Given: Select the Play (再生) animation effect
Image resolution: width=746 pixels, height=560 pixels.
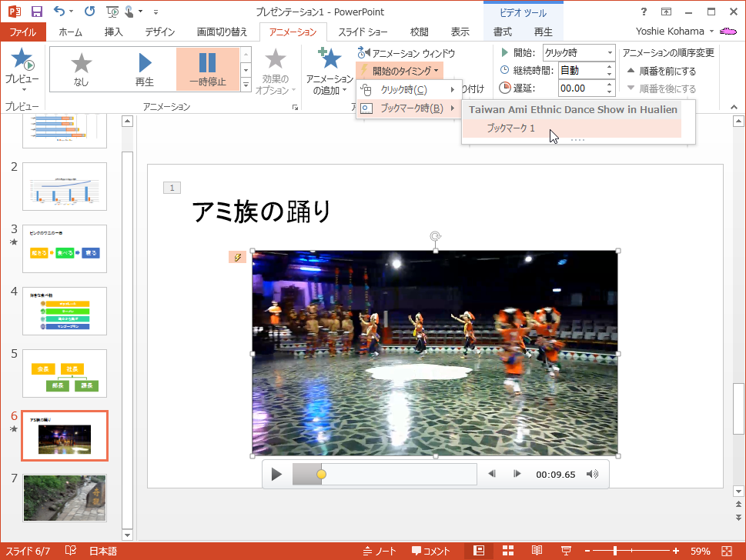Looking at the screenshot, I should [145, 68].
